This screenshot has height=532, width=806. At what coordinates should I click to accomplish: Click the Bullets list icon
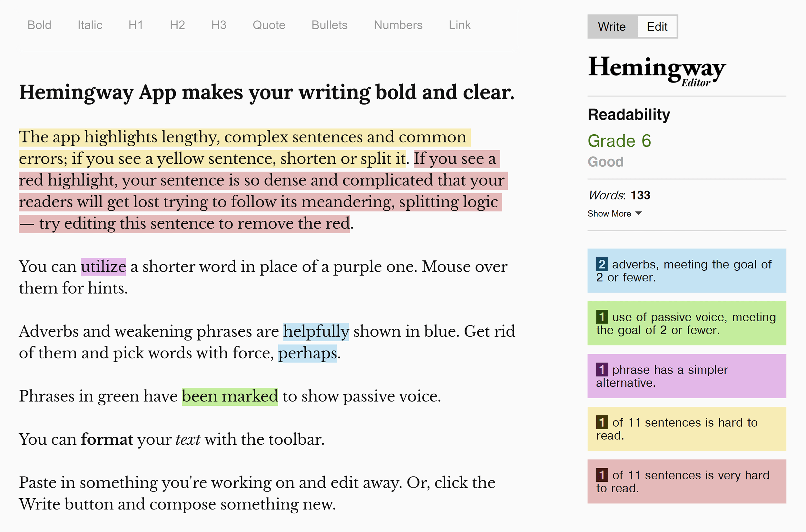pos(329,25)
